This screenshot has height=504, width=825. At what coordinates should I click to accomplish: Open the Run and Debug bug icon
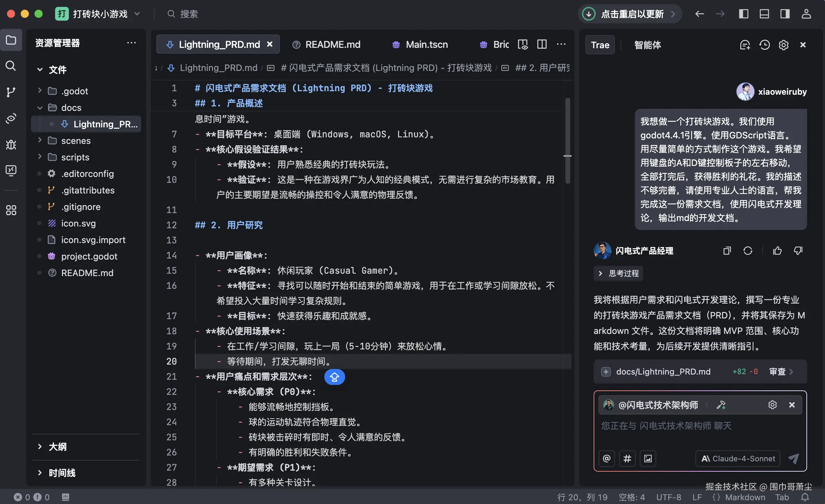click(11, 145)
